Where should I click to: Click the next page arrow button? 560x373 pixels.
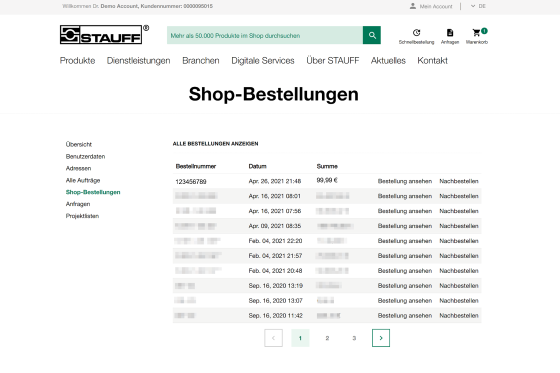[x=381, y=338]
